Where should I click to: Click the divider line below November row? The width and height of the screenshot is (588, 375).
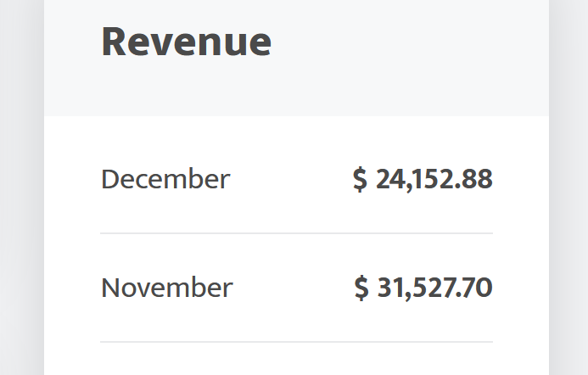296,342
